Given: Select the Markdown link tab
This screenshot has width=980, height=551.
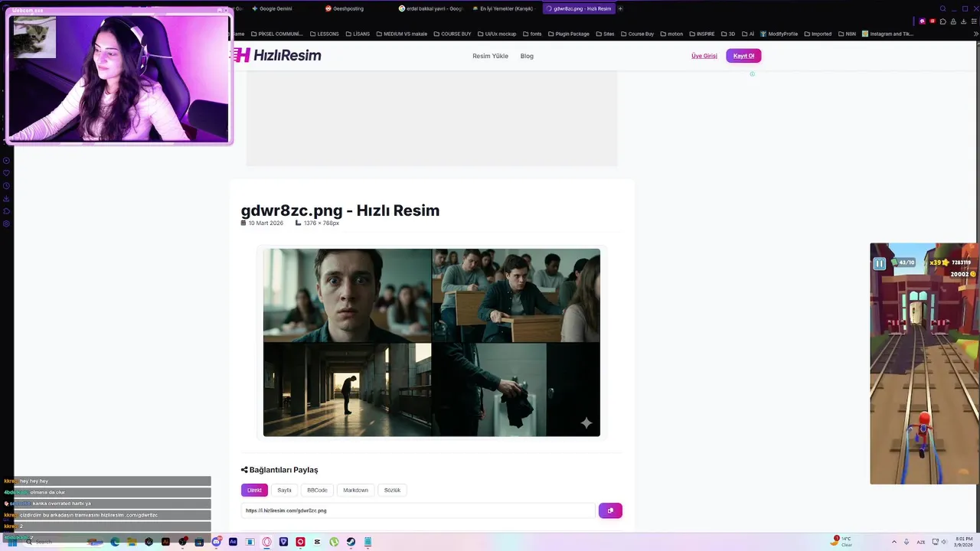Looking at the screenshot, I should pos(355,490).
